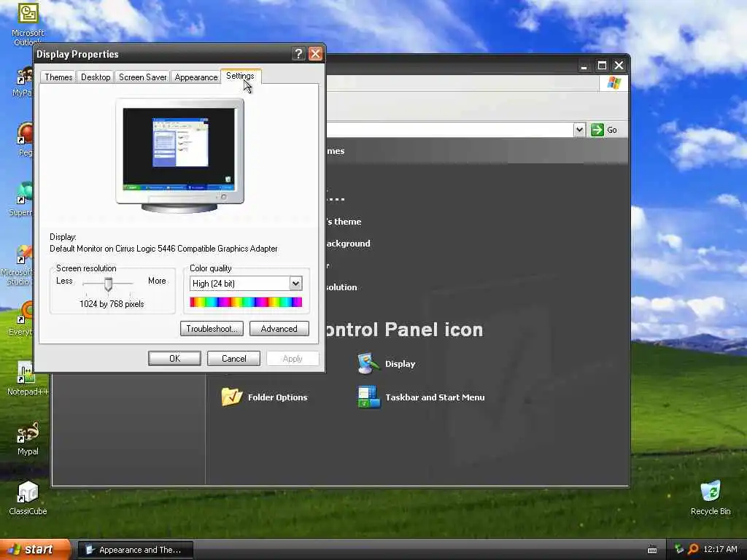Screen dimensions: 747x560
Task: Select the Everything desktop shortcut
Action: pyautogui.click(x=20, y=319)
